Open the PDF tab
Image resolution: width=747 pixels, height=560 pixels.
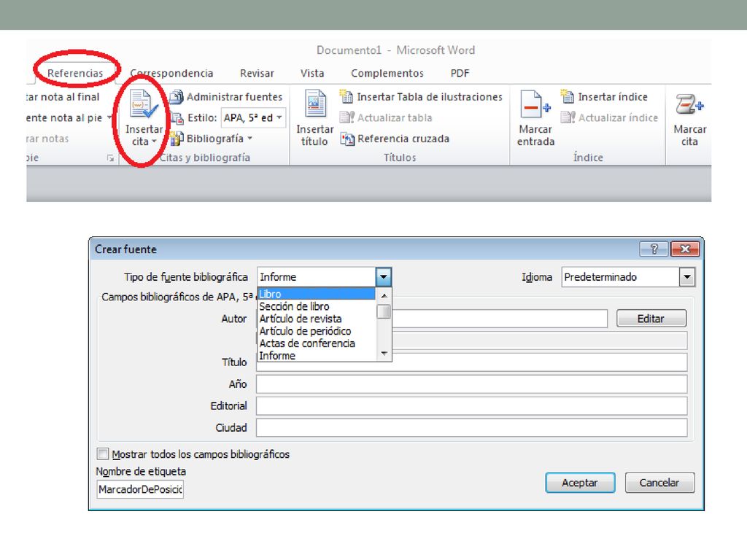460,73
